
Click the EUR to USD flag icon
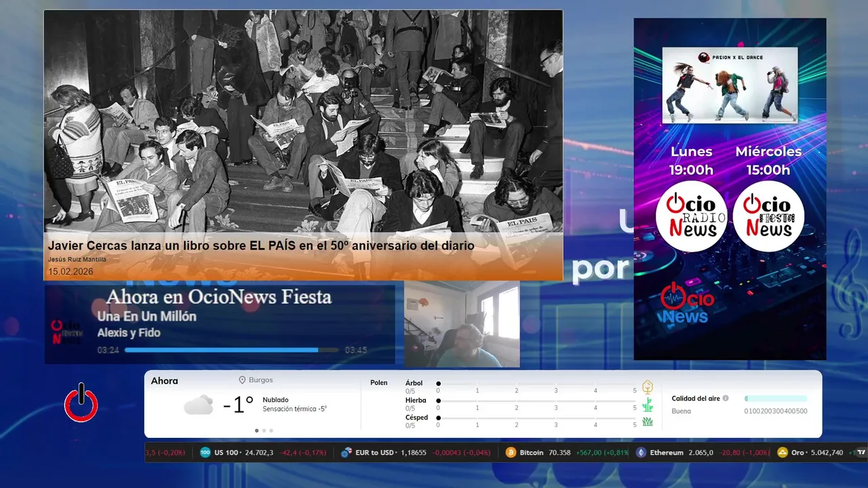pyautogui.click(x=347, y=452)
